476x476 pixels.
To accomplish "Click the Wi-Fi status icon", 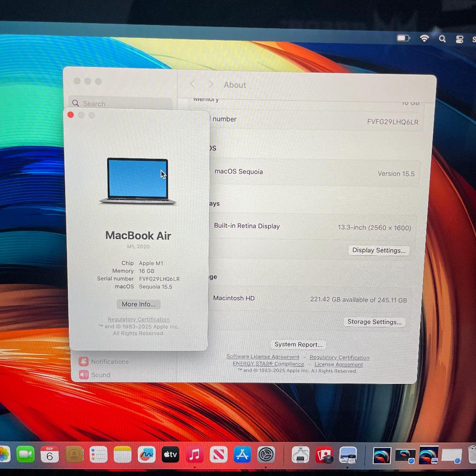I will pos(424,39).
